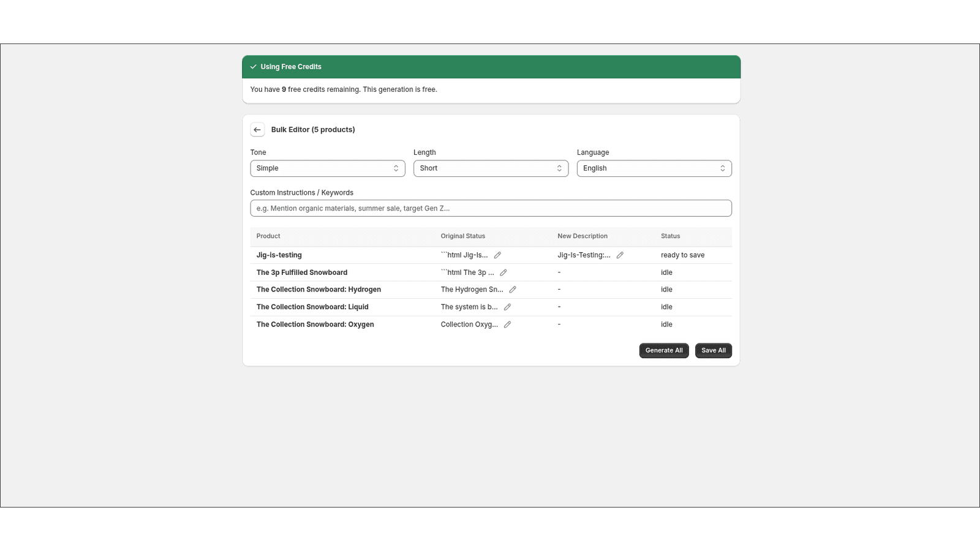
Task: Open the Length dropdown
Action: click(x=491, y=168)
